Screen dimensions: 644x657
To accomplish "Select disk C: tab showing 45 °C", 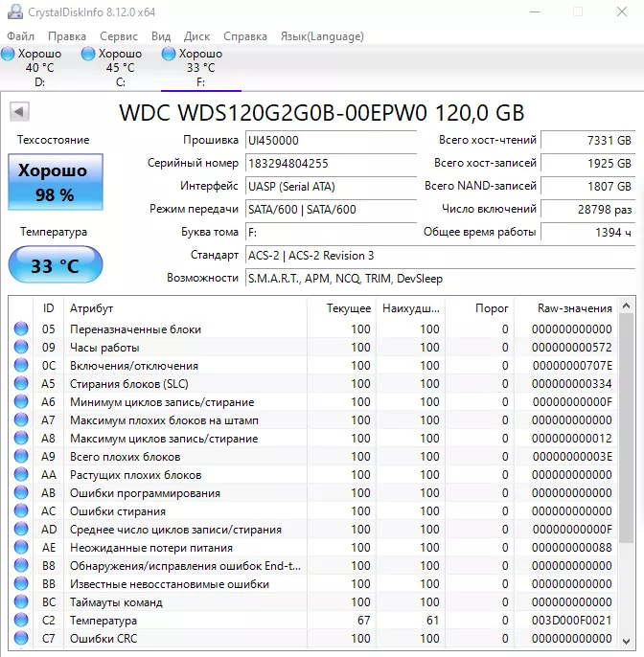I will point(119,68).
